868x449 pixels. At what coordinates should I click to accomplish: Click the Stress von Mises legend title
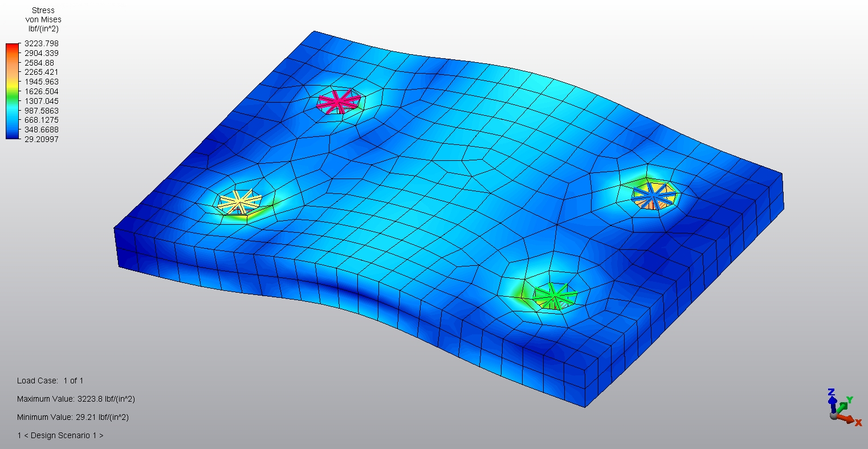[x=43, y=15]
